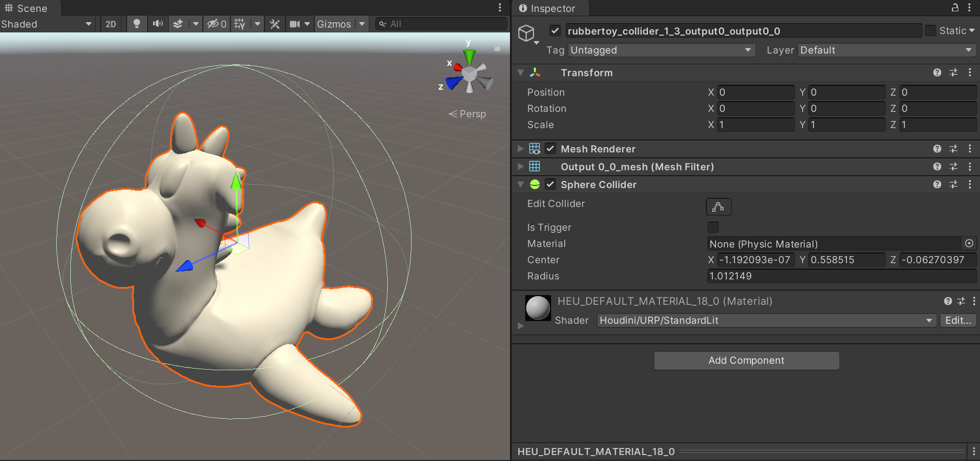980x461 pixels.
Task: Collapse the Transform component foldout
Action: pos(520,72)
